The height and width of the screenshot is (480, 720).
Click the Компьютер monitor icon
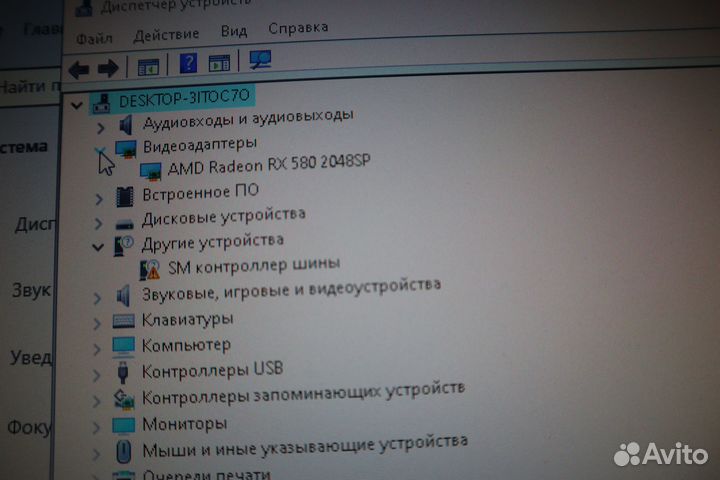124,347
